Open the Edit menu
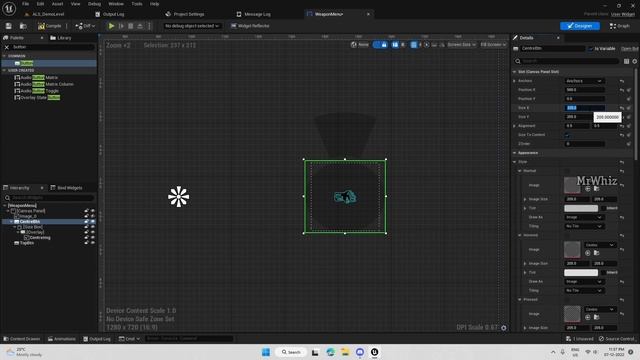640x360 pixels. (40, 4)
